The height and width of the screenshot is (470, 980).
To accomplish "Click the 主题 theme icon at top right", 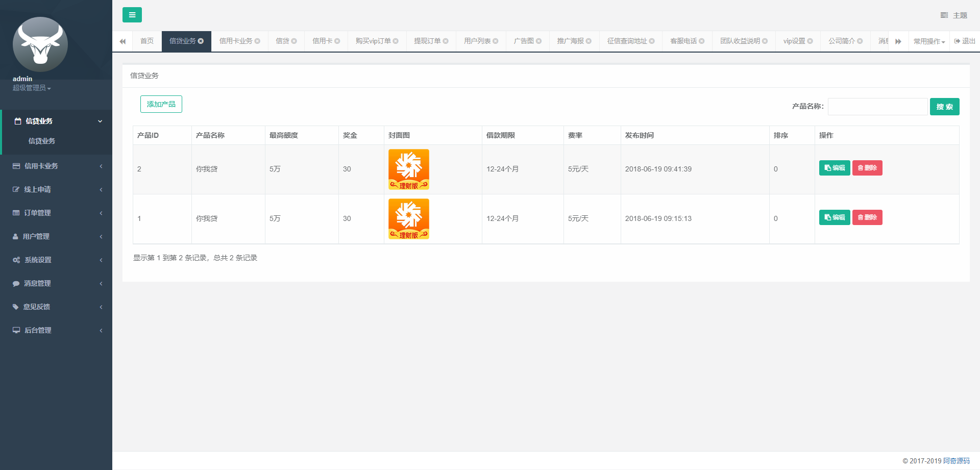I will pos(944,15).
